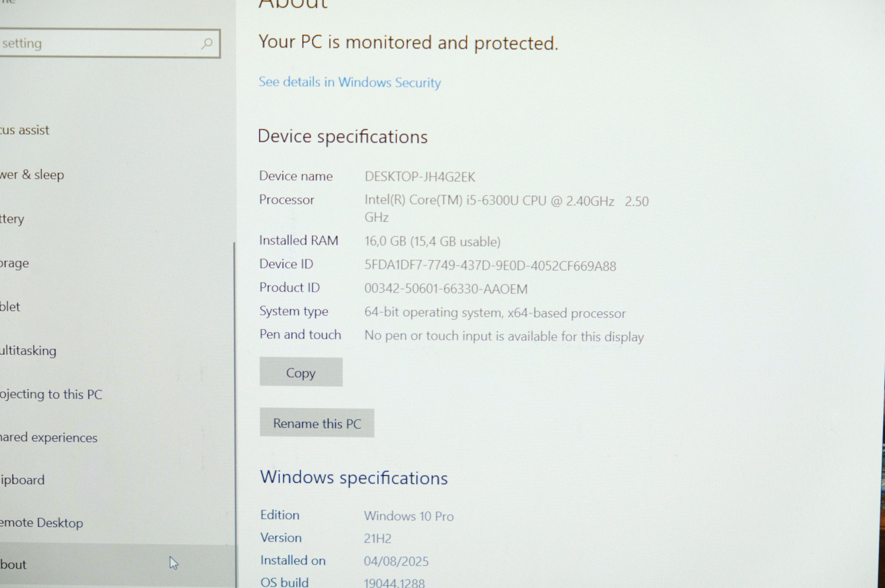Select device name DESKTOP-JH4G2EK text
Viewport: 885px width, 588px height.
coord(420,177)
